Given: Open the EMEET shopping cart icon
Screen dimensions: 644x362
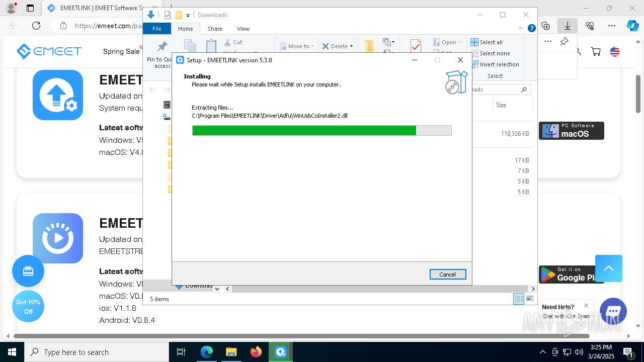Looking at the screenshot, I should [596, 51].
